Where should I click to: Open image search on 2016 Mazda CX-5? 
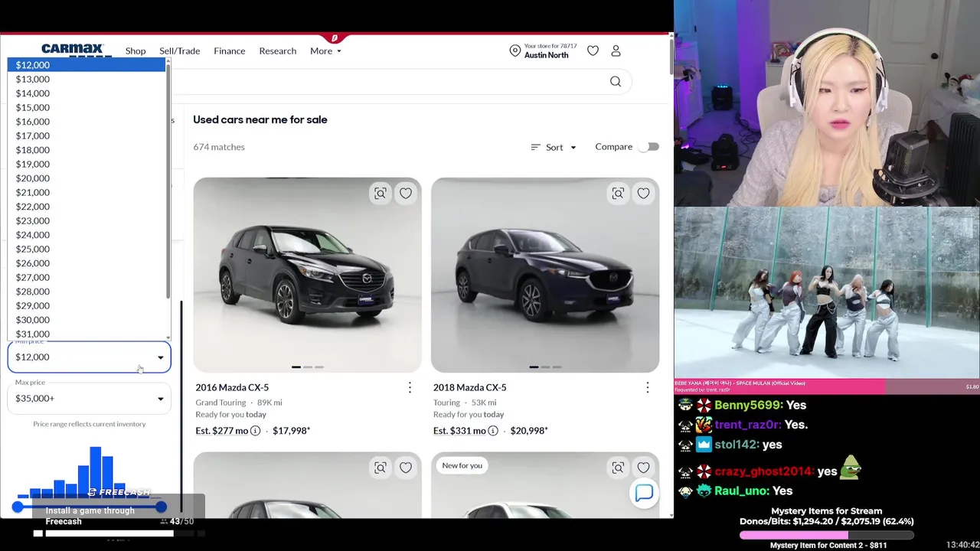point(381,194)
